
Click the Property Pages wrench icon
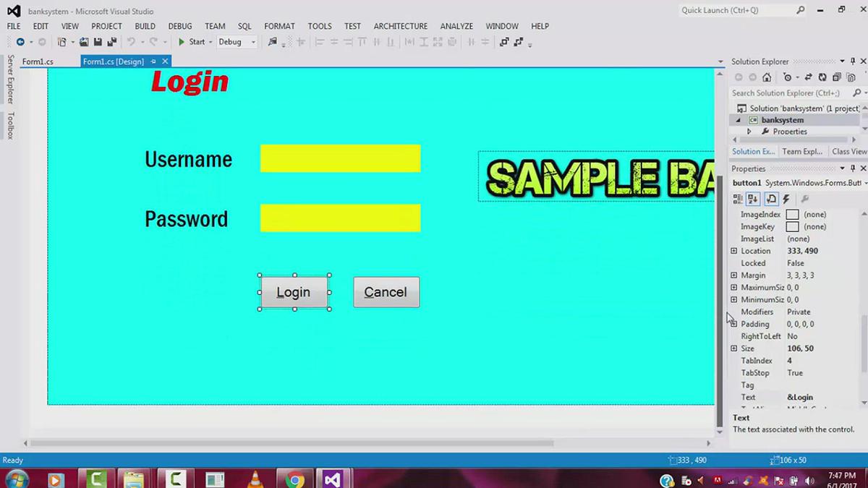click(805, 200)
